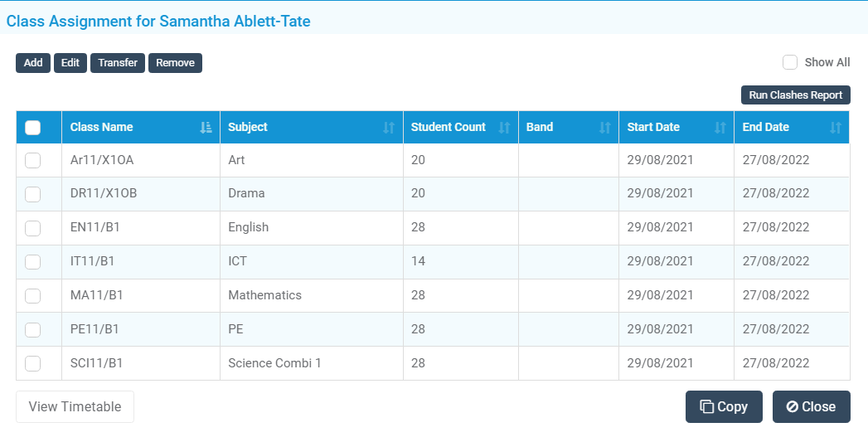Screen dimensions: 868x442
Task: Click the Mathematics subject cell
Action: [265, 295]
